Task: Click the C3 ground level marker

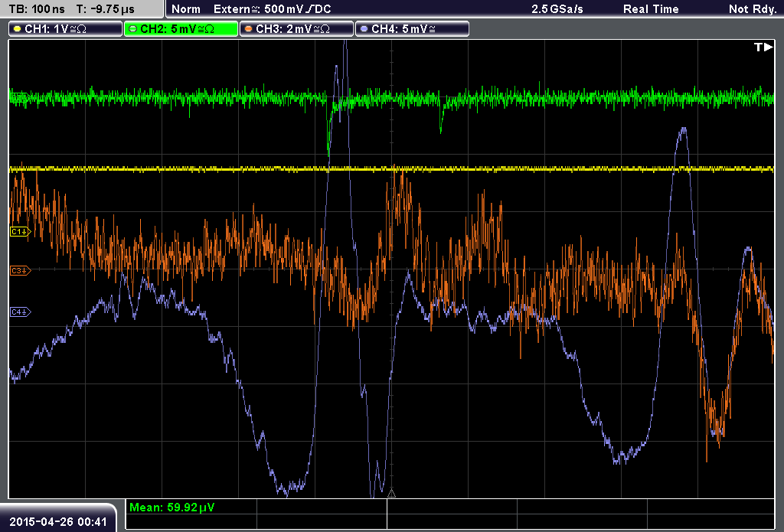Action: point(21,270)
